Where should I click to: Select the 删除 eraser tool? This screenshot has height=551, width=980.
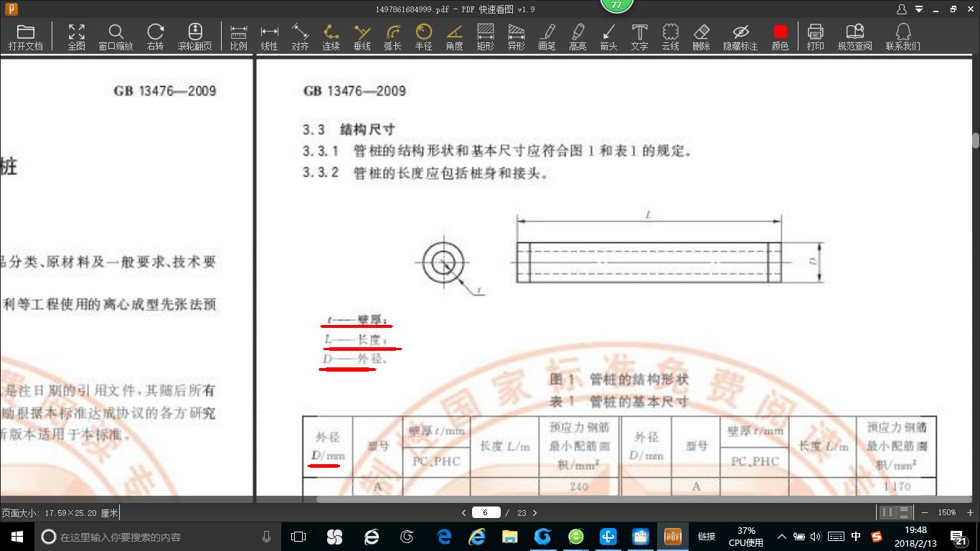702,37
